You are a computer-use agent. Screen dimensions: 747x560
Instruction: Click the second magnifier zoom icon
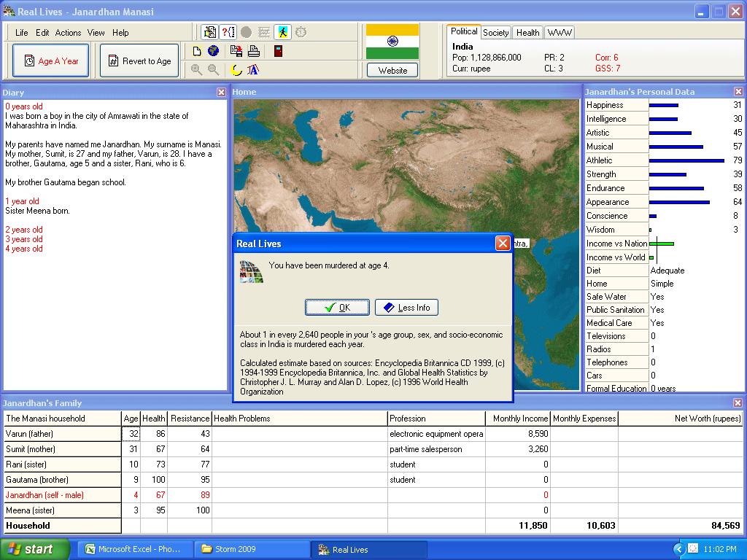tap(214, 69)
